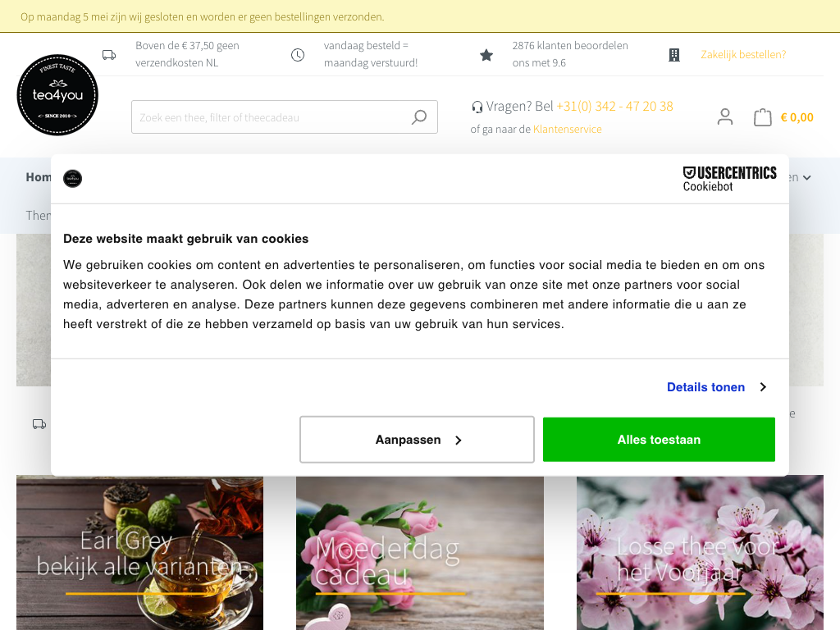This screenshot has height=630, width=840.
Task: Click the search magnifier icon
Action: (x=419, y=116)
